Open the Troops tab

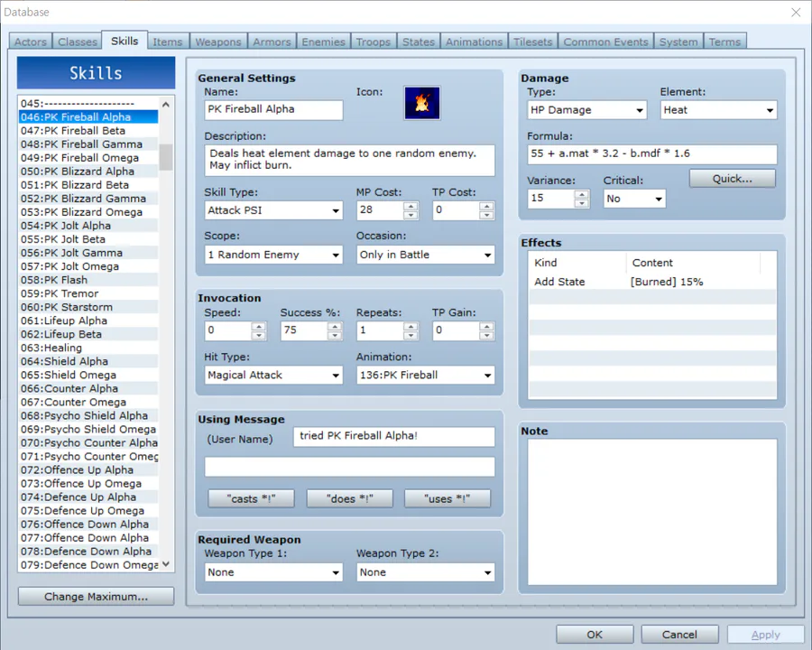[374, 42]
